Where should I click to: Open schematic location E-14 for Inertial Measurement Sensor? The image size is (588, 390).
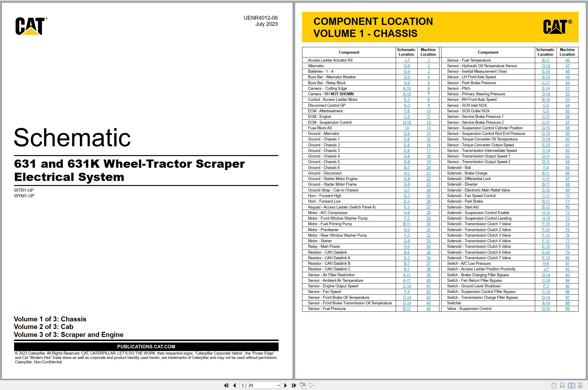point(546,71)
